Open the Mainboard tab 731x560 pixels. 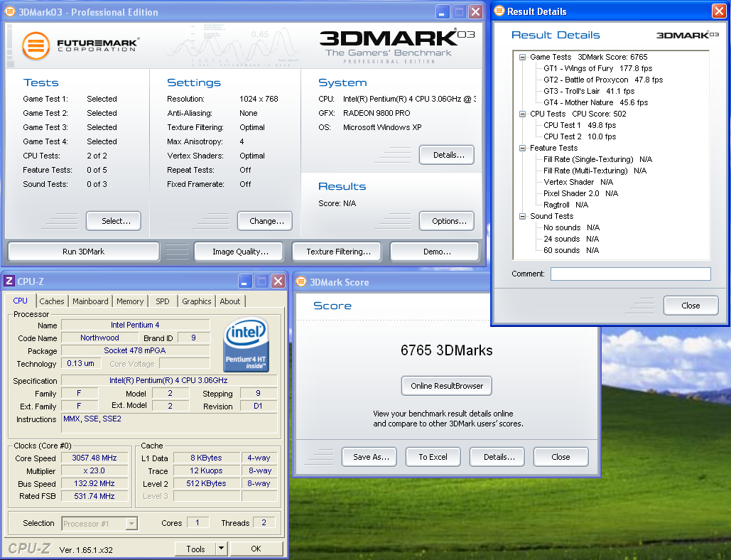click(x=90, y=301)
